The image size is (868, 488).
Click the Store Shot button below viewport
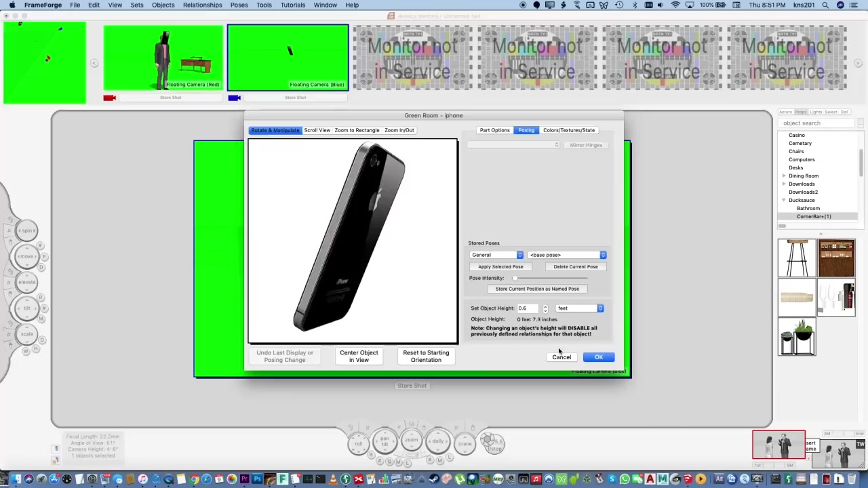click(x=412, y=386)
